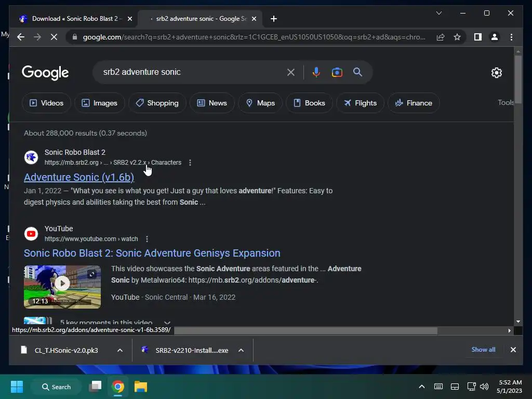Image resolution: width=532 pixels, height=399 pixels.
Task: Open Sonic Adventure Genisys Expansion video link
Action: [x=152, y=253]
